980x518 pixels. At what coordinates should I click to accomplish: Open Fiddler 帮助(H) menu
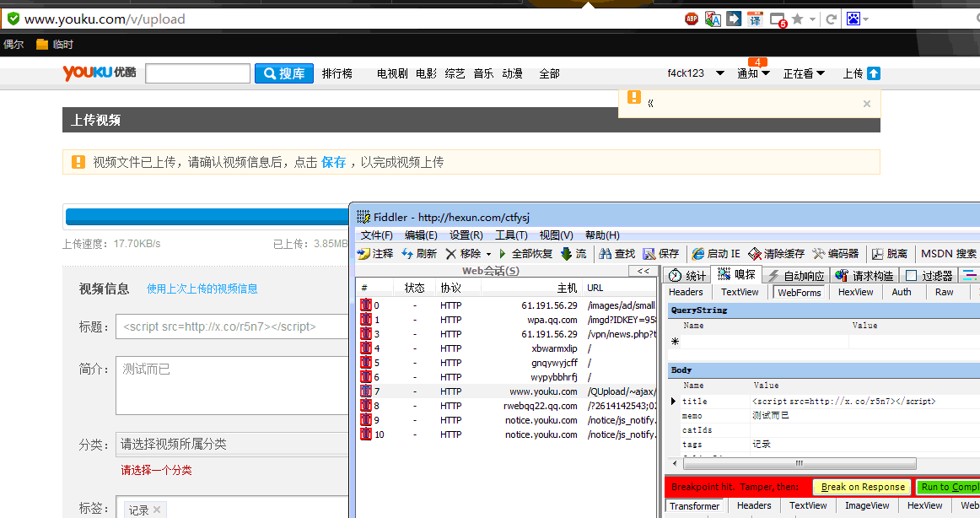pos(602,235)
